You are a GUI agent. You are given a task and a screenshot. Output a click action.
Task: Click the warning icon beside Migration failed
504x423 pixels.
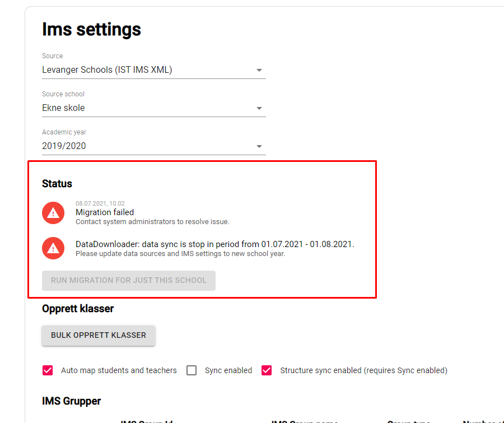[x=53, y=212]
